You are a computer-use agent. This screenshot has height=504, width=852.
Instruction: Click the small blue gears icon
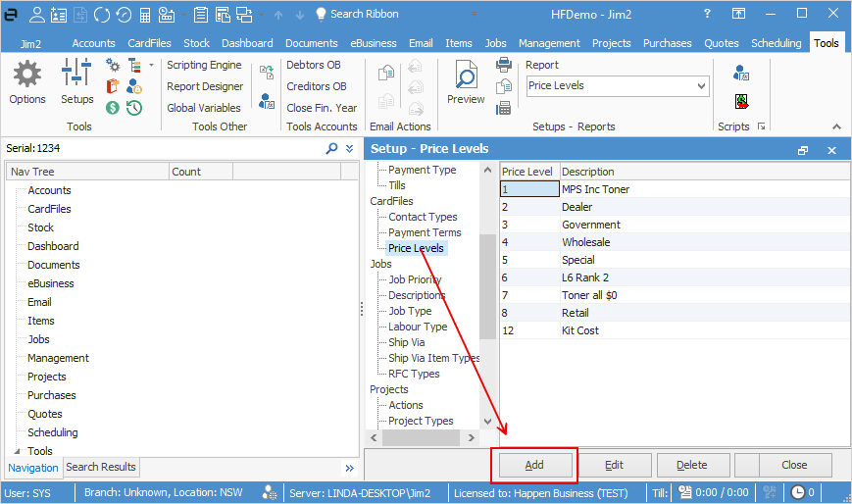point(113,66)
